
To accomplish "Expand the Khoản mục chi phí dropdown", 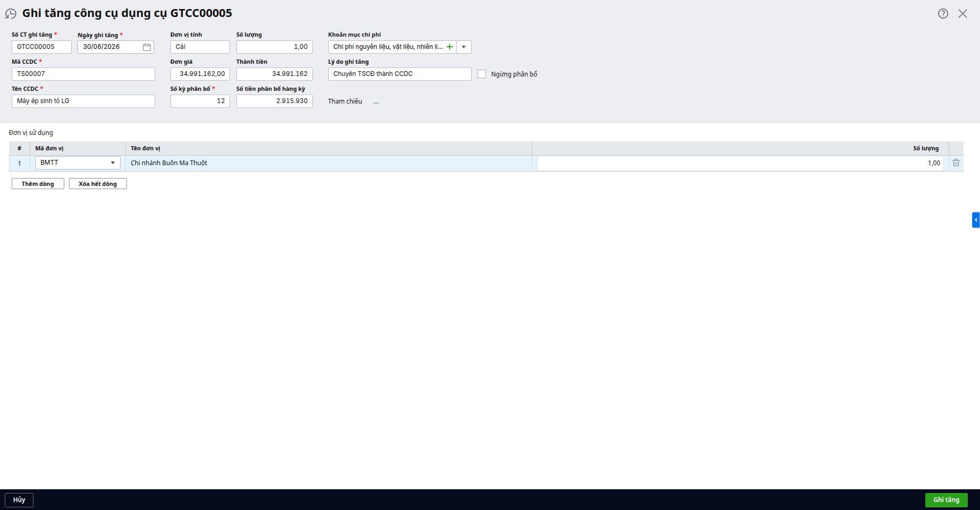I will click(464, 47).
